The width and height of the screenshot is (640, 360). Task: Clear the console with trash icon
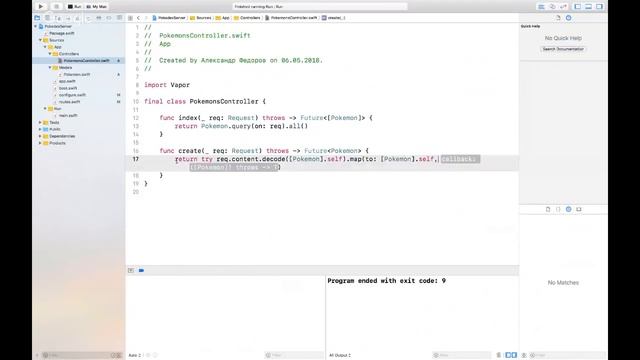(499, 355)
